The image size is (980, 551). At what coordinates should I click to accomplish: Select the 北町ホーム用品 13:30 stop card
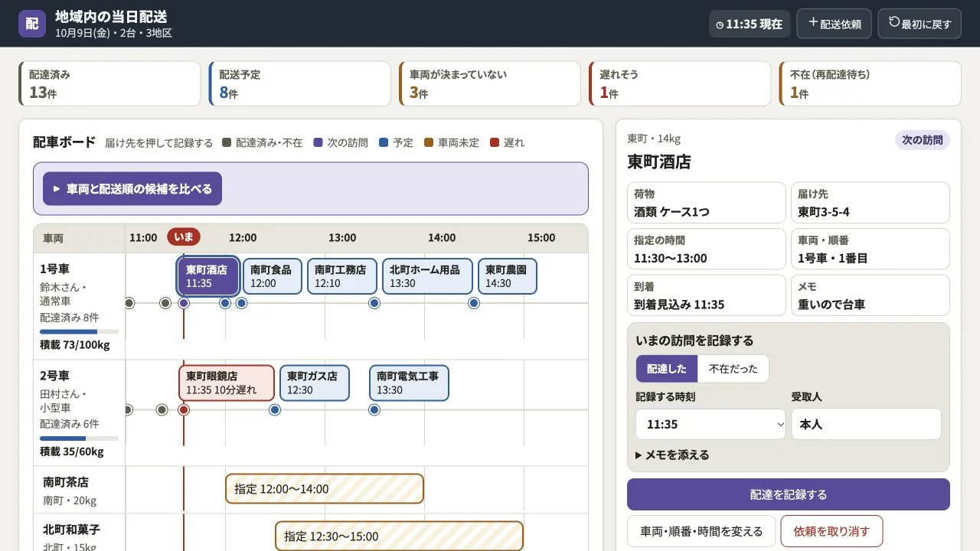[426, 276]
